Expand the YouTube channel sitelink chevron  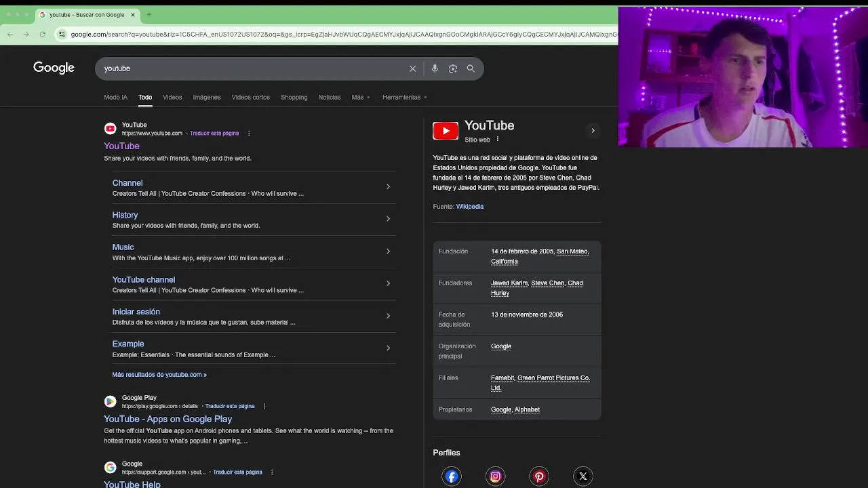click(x=388, y=283)
